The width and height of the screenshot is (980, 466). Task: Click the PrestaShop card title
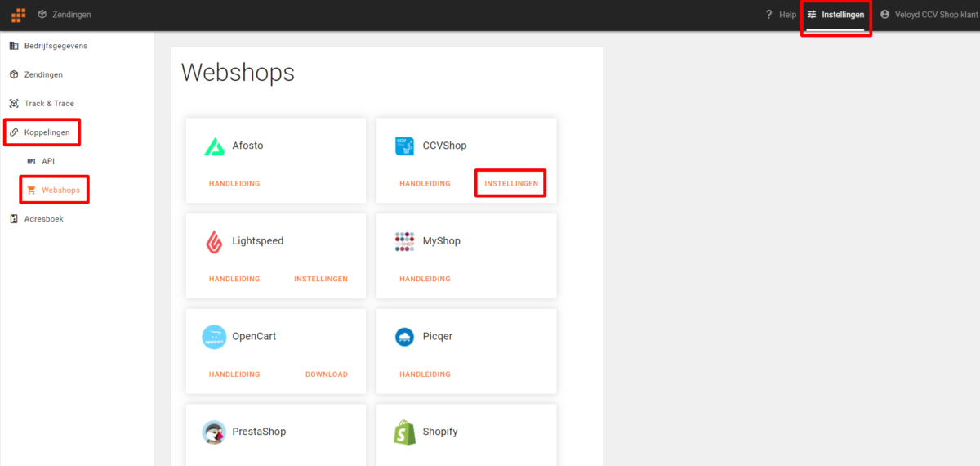[259, 432]
